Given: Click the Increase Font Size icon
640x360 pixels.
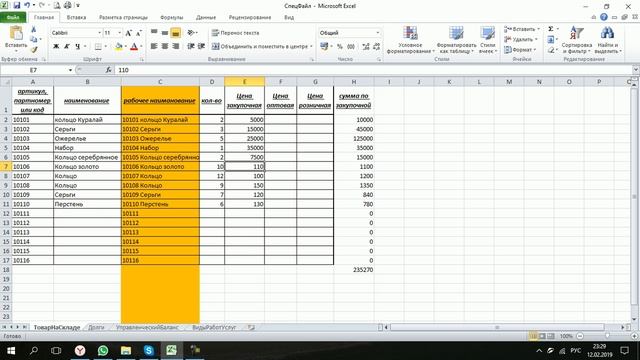Looking at the screenshot, I should click(129, 33).
